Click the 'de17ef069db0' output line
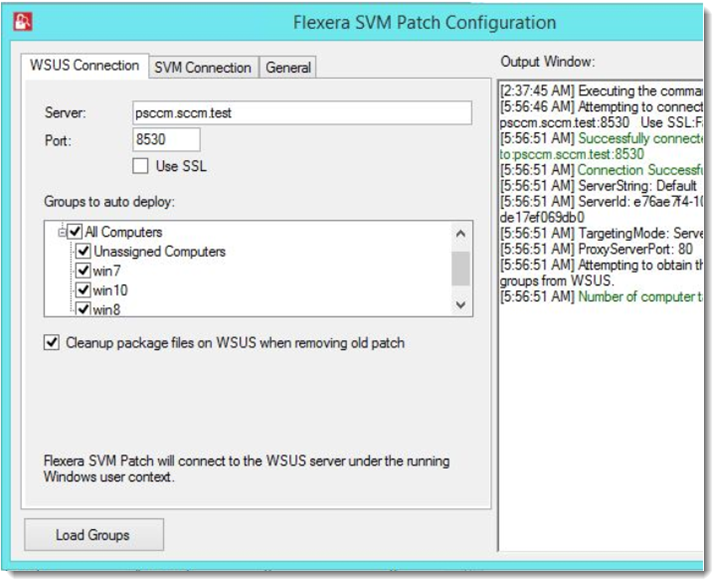This screenshot has width=719, height=586. click(542, 217)
